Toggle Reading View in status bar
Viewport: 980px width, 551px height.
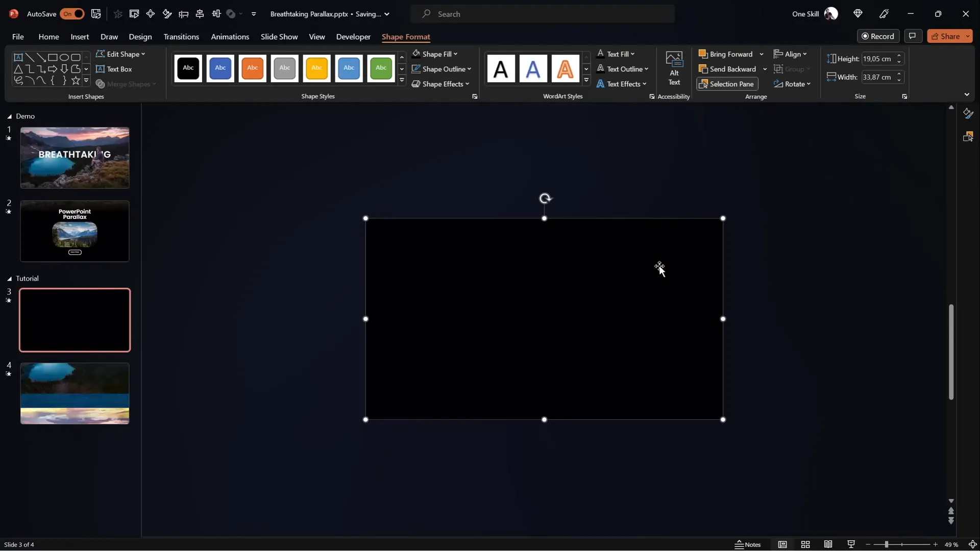pos(828,544)
